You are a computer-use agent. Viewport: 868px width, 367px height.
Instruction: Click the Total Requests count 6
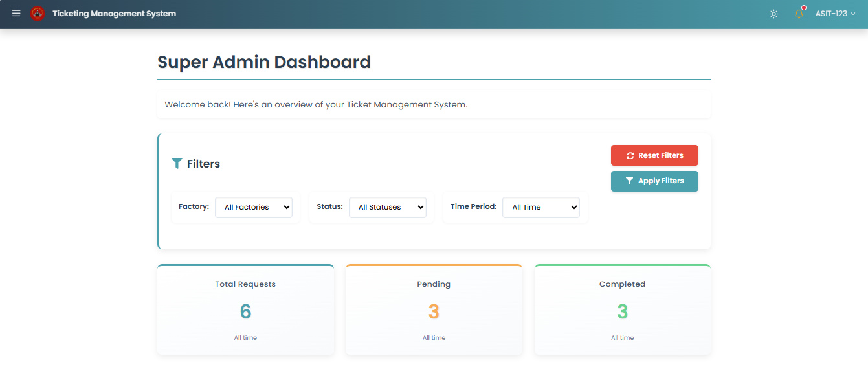[245, 312]
